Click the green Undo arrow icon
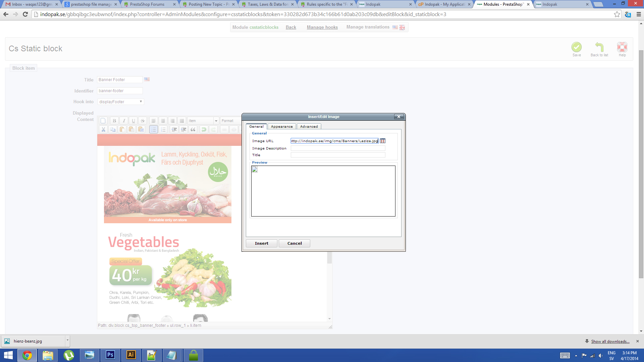The height and width of the screenshot is (362, 644). (204, 129)
